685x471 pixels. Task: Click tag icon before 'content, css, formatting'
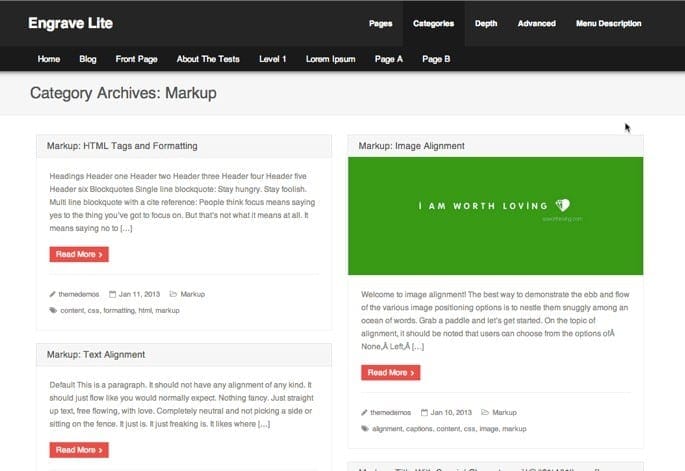pyautogui.click(x=53, y=310)
